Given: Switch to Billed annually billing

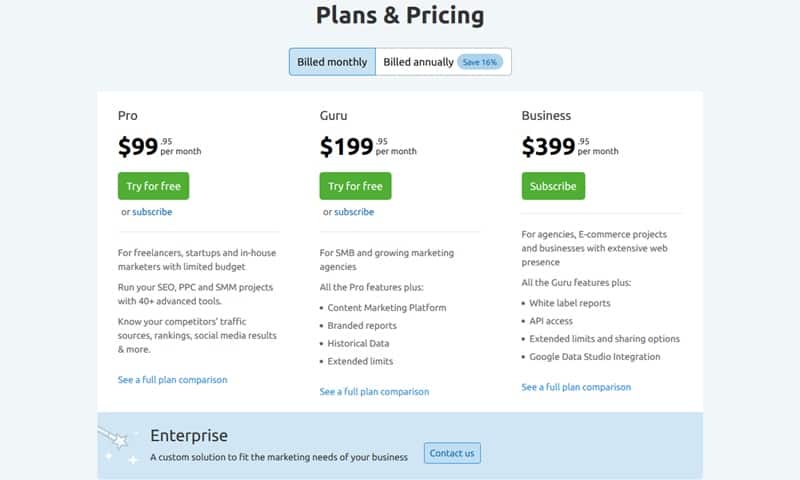Looking at the screenshot, I should (x=417, y=62).
